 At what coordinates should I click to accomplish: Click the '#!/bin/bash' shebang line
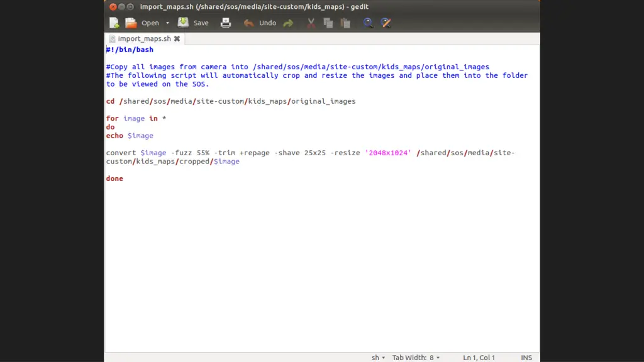130,50
